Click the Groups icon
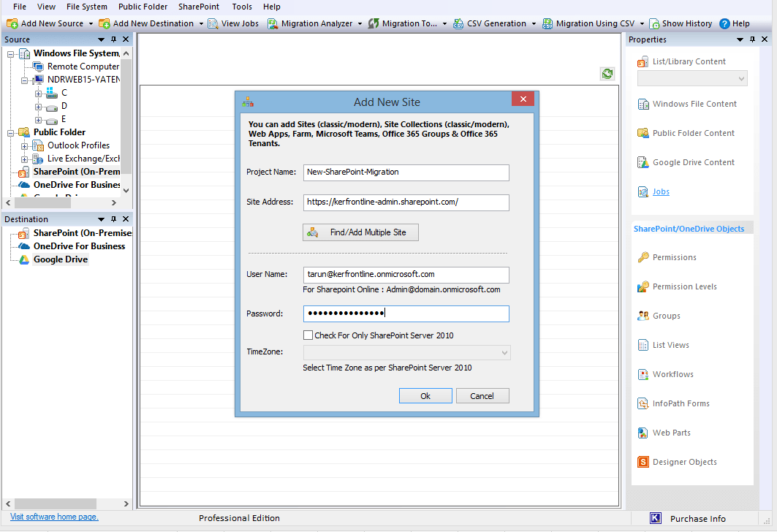This screenshot has width=777, height=532. (x=643, y=316)
